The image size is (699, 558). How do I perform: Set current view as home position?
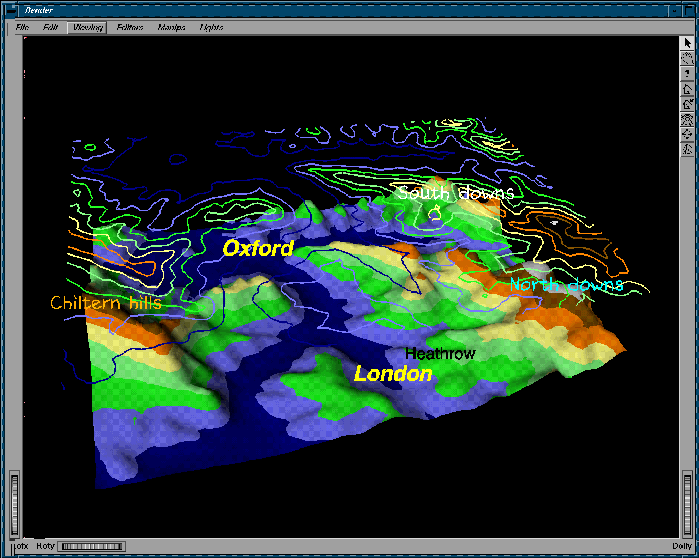(687, 103)
